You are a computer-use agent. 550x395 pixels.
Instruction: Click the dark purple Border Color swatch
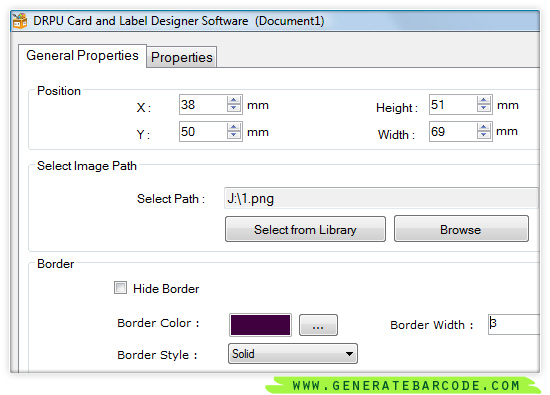pyautogui.click(x=260, y=325)
